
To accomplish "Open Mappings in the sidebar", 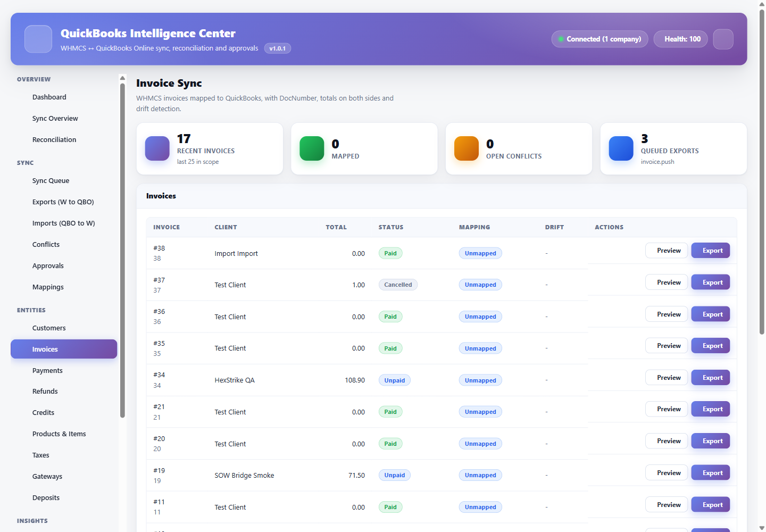I will 64,287.
